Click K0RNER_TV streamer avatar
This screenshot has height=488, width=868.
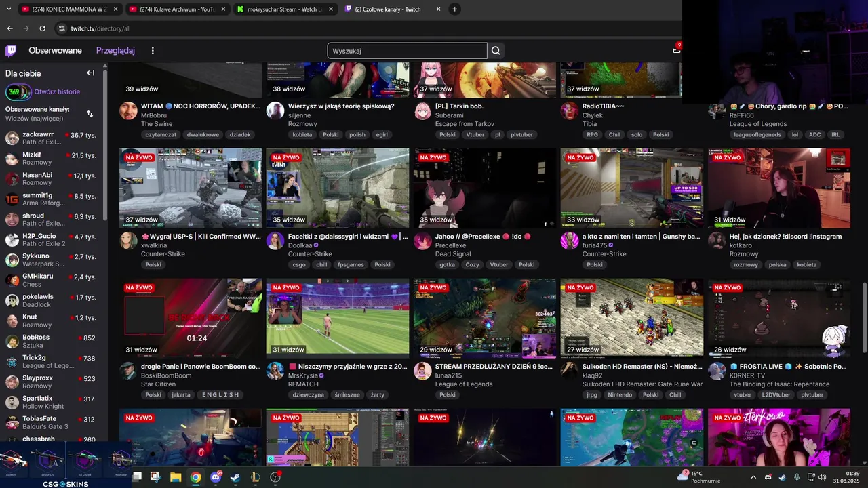click(x=717, y=371)
